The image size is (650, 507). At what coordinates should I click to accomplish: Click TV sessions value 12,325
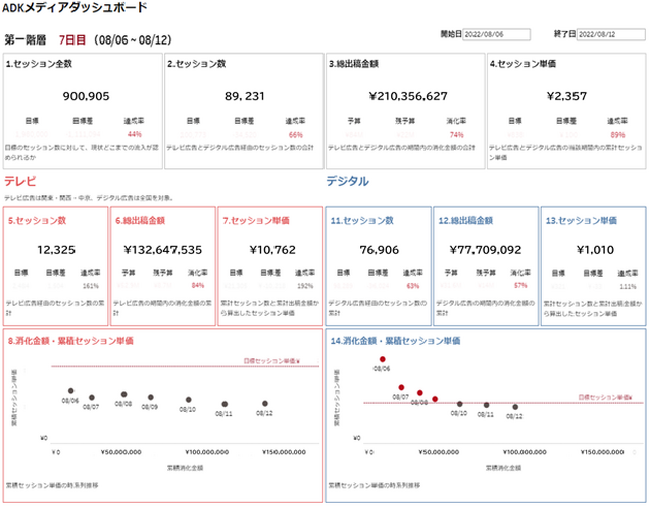click(56, 250)
